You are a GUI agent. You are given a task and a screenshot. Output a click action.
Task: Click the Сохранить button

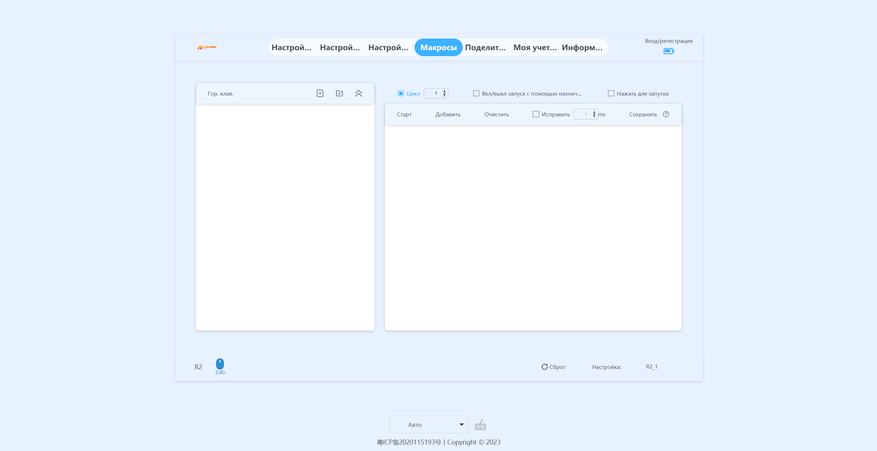(643, 115)
